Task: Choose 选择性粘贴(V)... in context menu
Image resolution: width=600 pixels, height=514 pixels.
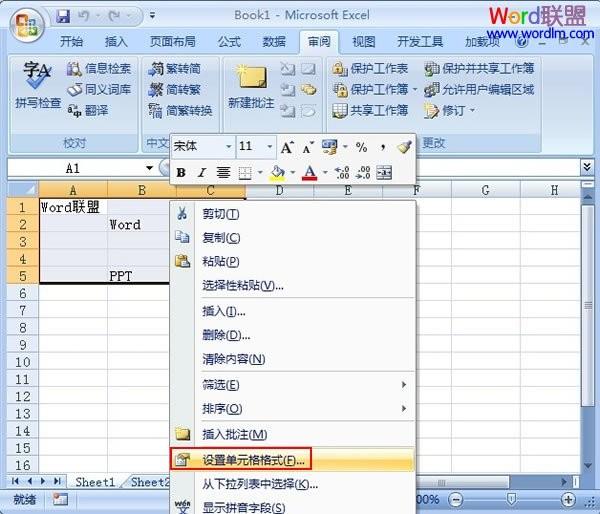Action: [293, 286]
